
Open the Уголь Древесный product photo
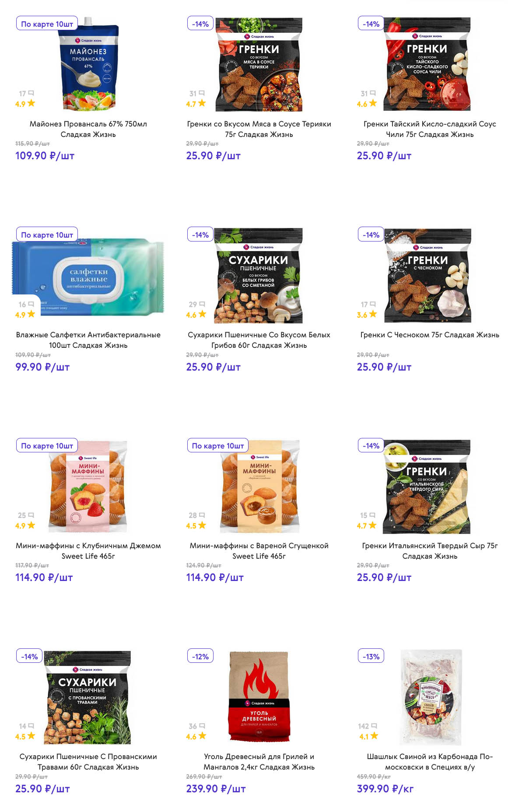(259, 697)
